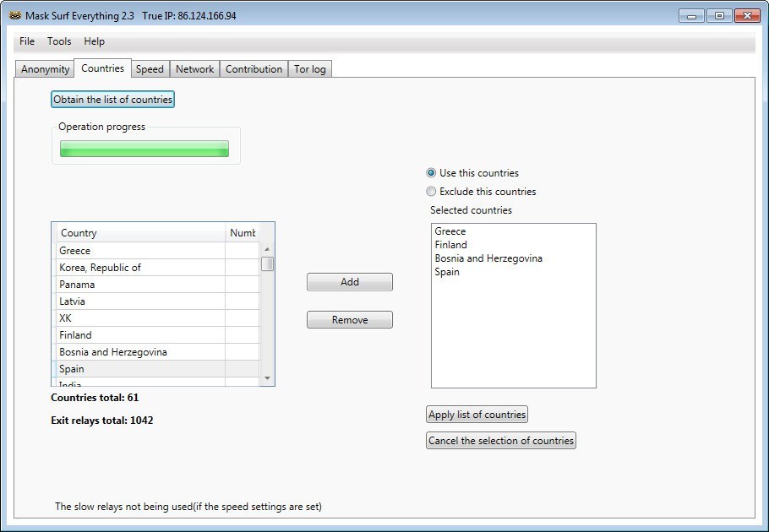This screenshot has height=532, width=769.
Task: Cancel the selection of countries
Action: click(x=501, y=441)
